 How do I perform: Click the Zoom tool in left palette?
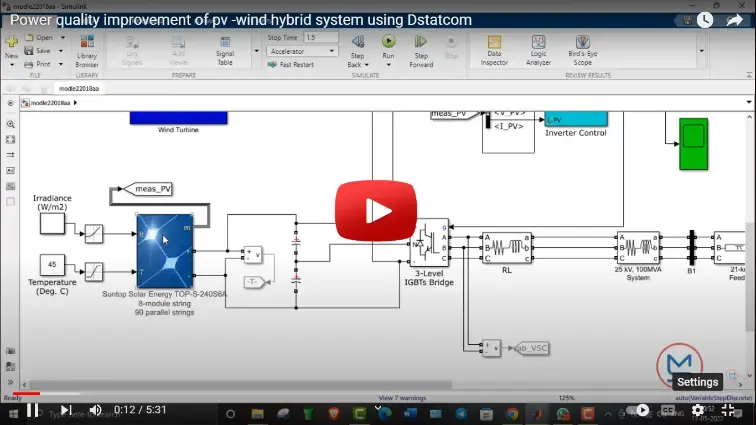10,123
